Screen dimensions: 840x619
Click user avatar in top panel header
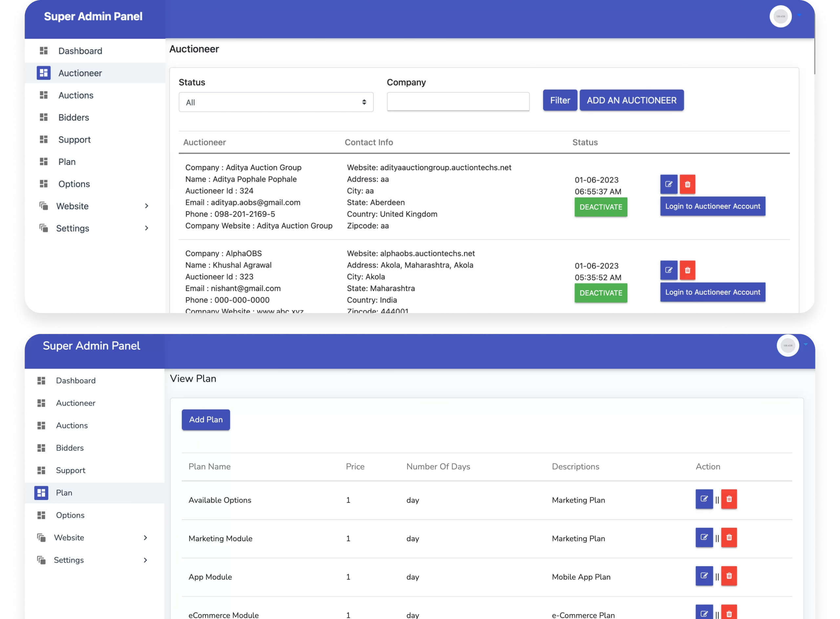[x=780, y=16]
